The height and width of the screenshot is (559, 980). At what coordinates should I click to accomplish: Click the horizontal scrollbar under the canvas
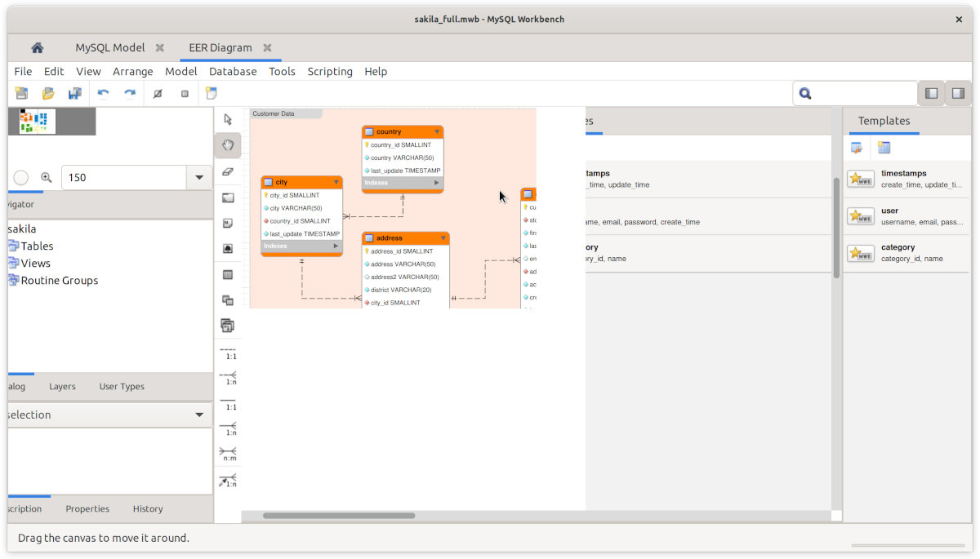[x=338, y=516]
